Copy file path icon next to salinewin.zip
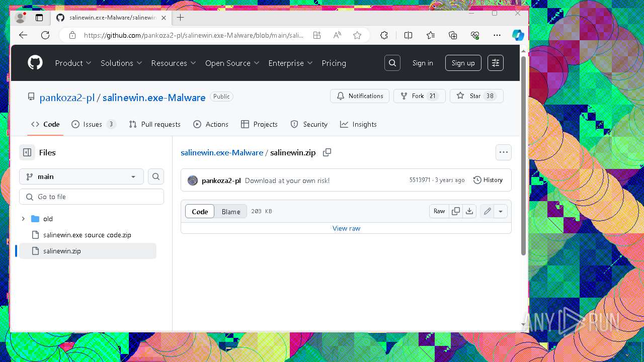This screenshot has width=644, height=362. [x=327, y=152]
